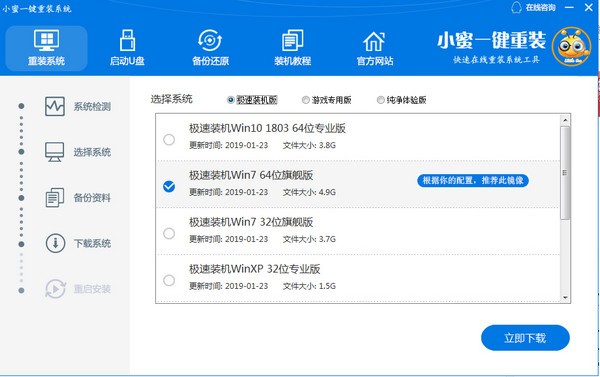Minimize the 小蜜一键重装系统 window
This screenshot has height=377, width=600.
tap(569, 8)
